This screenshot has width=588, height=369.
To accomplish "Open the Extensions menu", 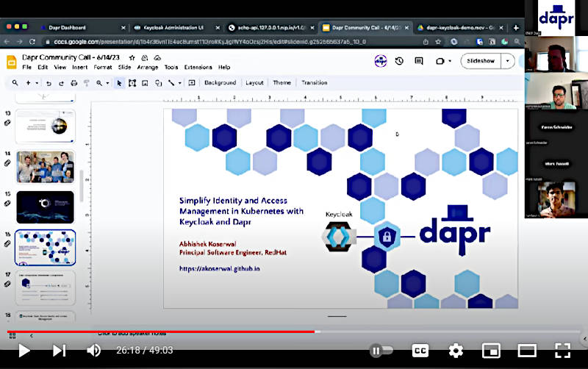I will tap(198, 67).
